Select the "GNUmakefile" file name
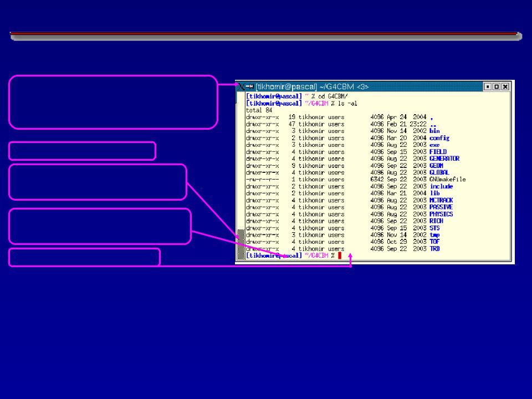This screenshot has width=532, height=399. [x=448, y=179]
